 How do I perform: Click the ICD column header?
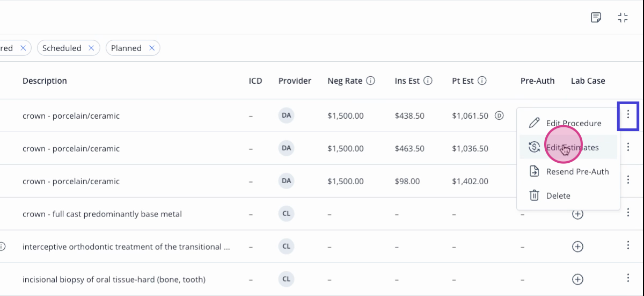click(x=255, y=81)
